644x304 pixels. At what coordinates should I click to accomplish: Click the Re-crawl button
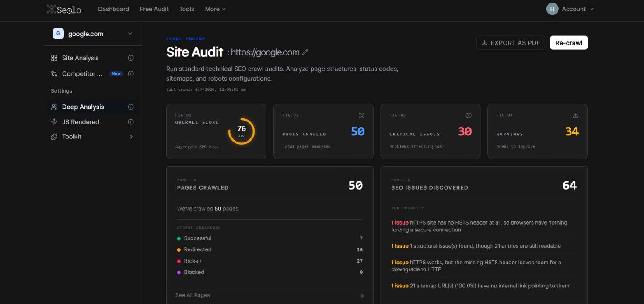pyautogui.click(x=569, y=43)
